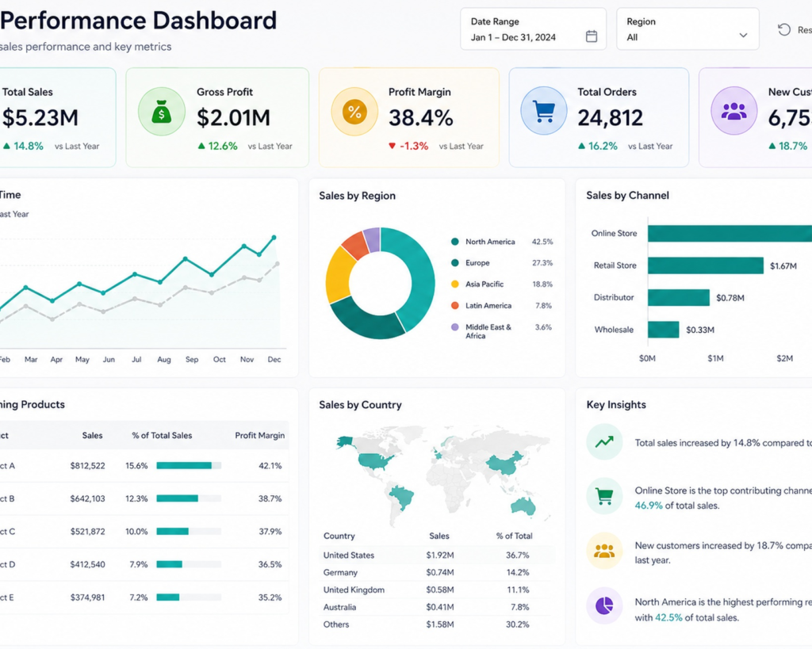Screen dimensions: 812x649
Task: Click the Profit Margin percent icon
Action: pyautogui.click(x=354, y=111)
